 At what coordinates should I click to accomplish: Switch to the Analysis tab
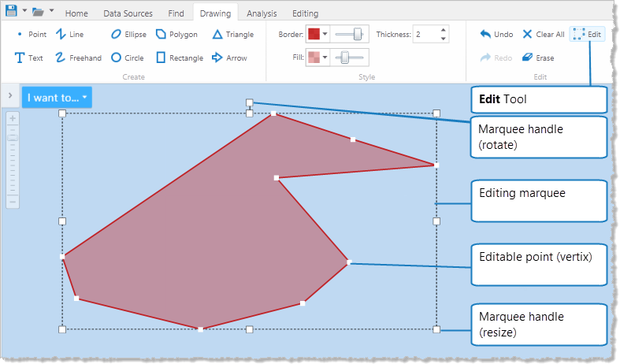coord(262,13)
